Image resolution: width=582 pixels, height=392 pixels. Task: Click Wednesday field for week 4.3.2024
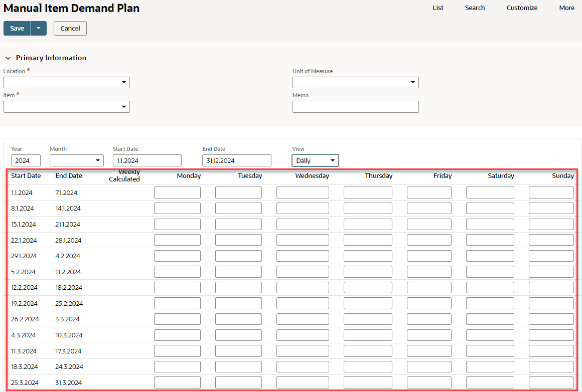click(x=303, y=335)
